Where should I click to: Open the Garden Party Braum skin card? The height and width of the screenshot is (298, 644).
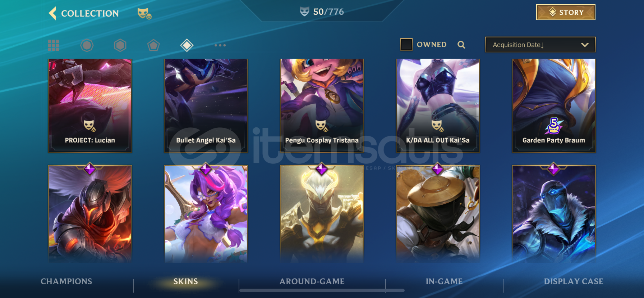click(x=554, y=105)
